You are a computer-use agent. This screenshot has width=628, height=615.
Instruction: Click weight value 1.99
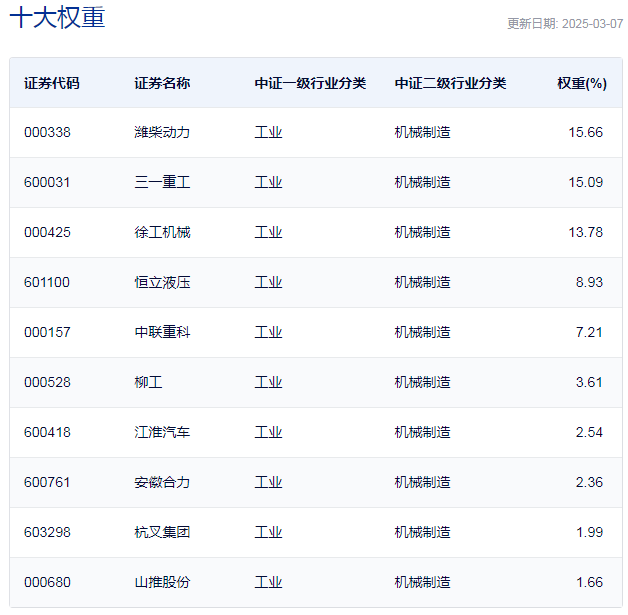pos(589,533)
